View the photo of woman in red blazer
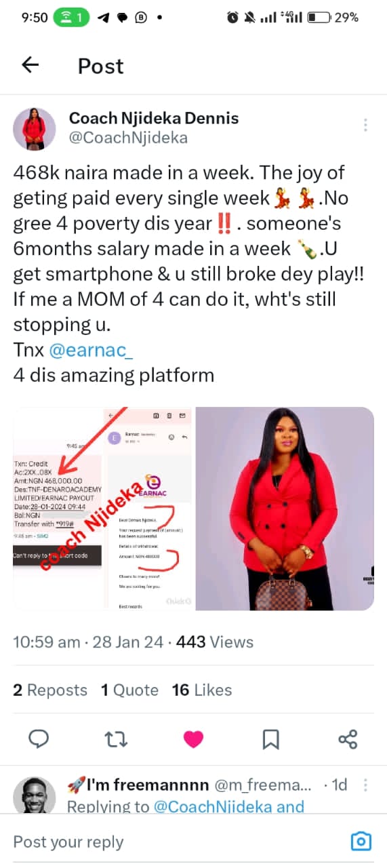The width and height of the screenshot is (387, 868). point(285,509)
